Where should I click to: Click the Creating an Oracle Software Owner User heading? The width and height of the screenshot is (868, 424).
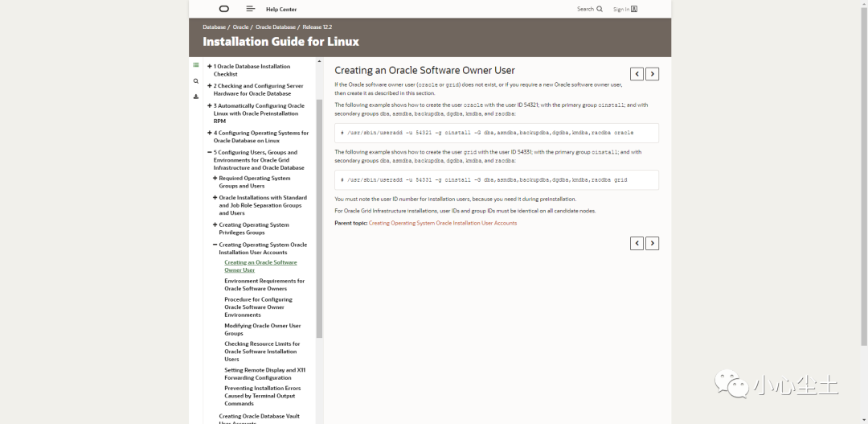click(x=424, y=70)
